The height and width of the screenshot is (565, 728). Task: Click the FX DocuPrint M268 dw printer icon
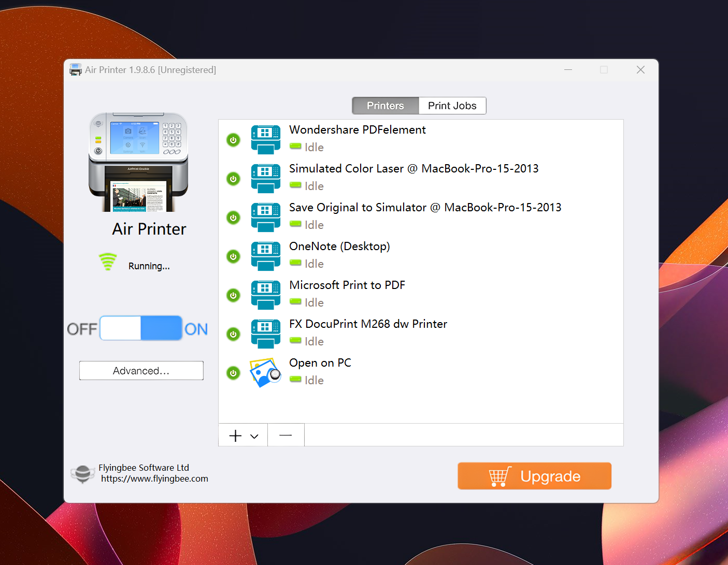(265, 334)
